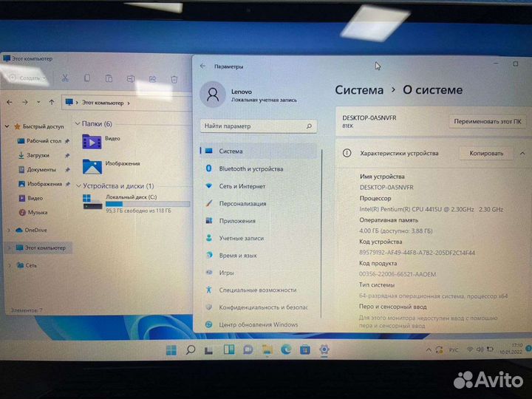The image size is (532, 399).
Task: Select Изображения in the navigation pane
Action: [44, 183]
